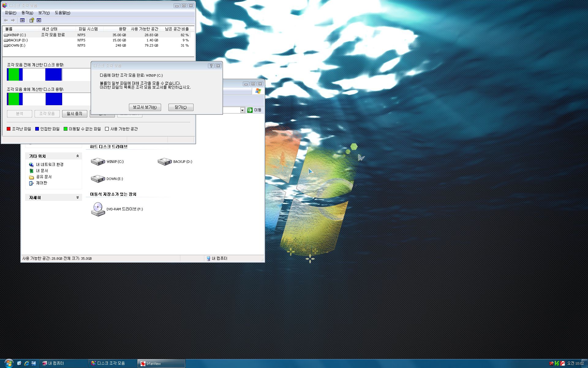Sort by 세션 상태 column header
Image resolution: width=588 pixels, height=368 pixels.
(x=58, y=29)
